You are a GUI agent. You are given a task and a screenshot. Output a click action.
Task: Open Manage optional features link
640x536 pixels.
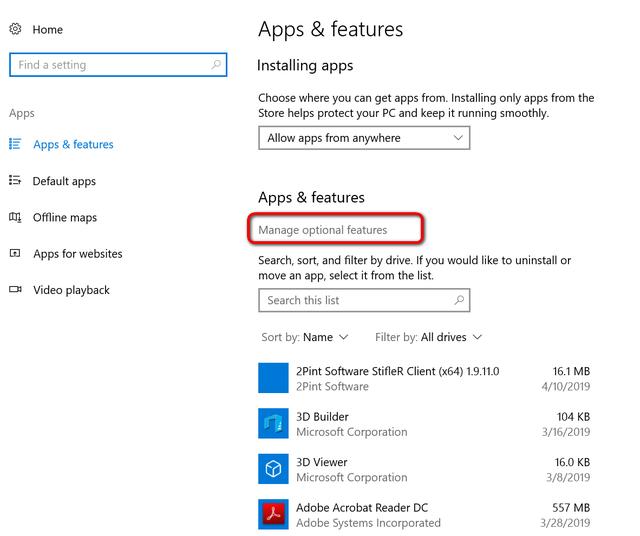(x=322, y=230)
